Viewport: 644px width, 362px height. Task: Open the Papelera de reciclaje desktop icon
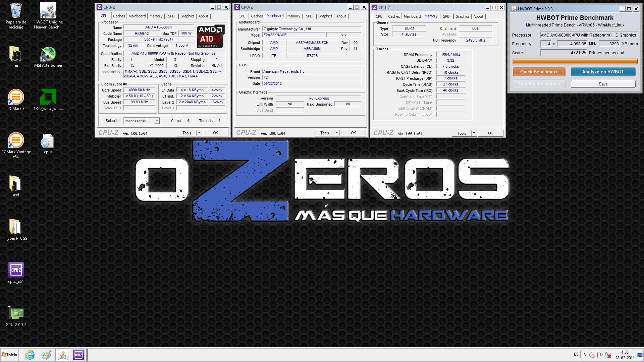point(16,16)
